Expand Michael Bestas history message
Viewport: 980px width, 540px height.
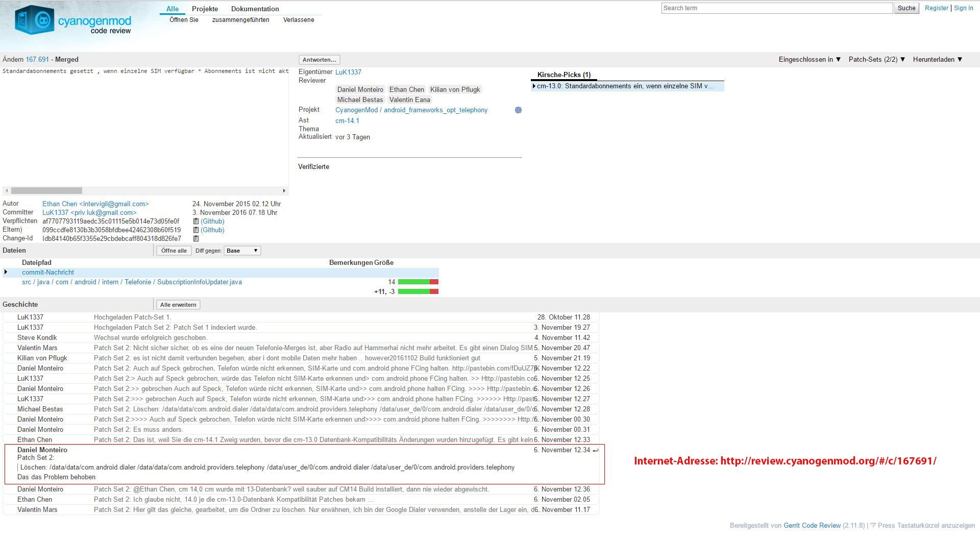301,409
